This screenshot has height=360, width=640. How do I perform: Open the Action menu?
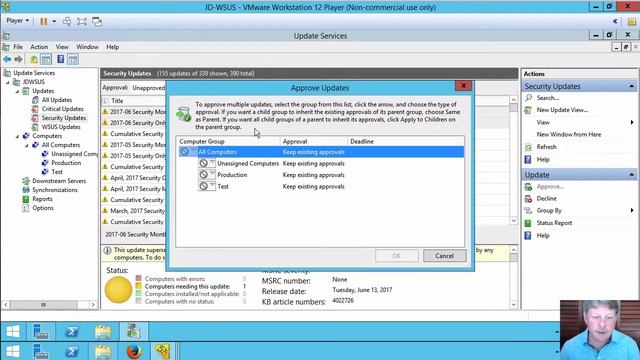coord(39,47)
